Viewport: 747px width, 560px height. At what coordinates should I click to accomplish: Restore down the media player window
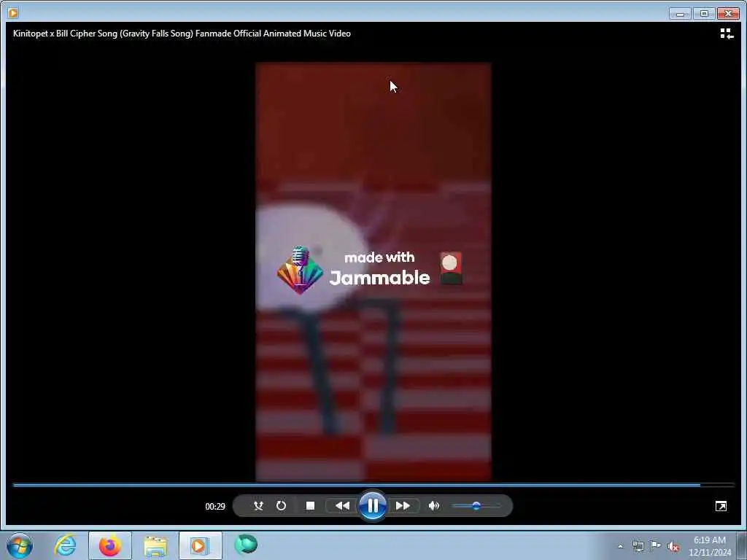[x=704, y=13]
